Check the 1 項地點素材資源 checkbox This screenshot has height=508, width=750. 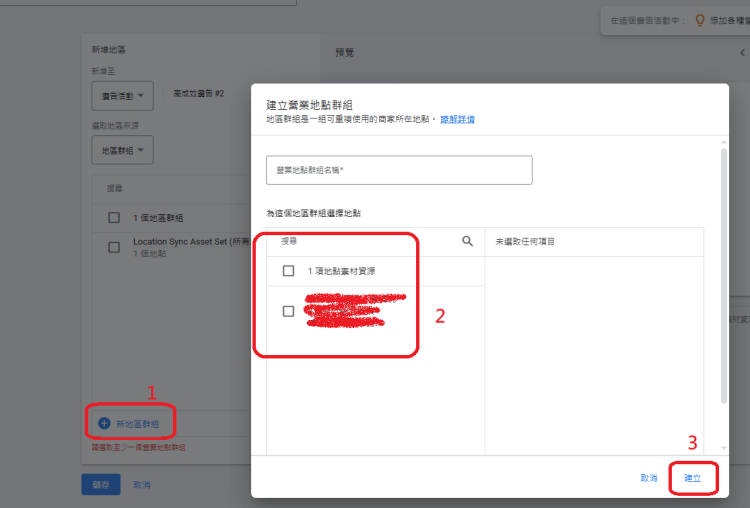click(x=288, y=271)
